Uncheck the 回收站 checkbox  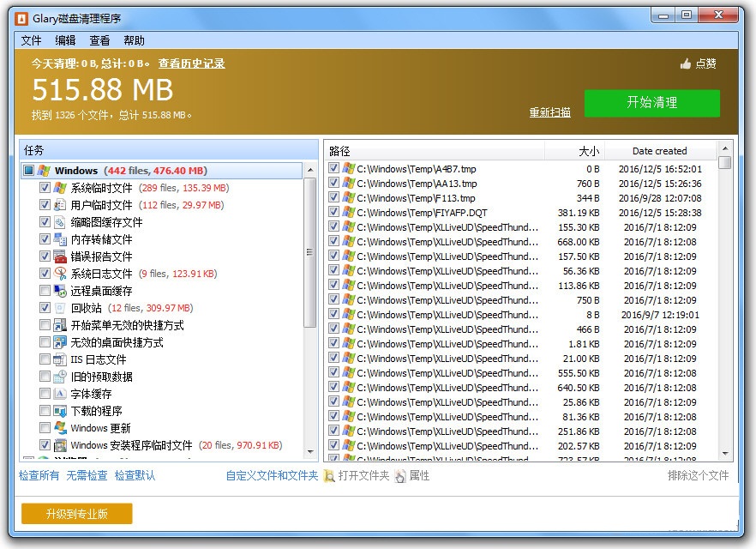[x=45, y=308]
